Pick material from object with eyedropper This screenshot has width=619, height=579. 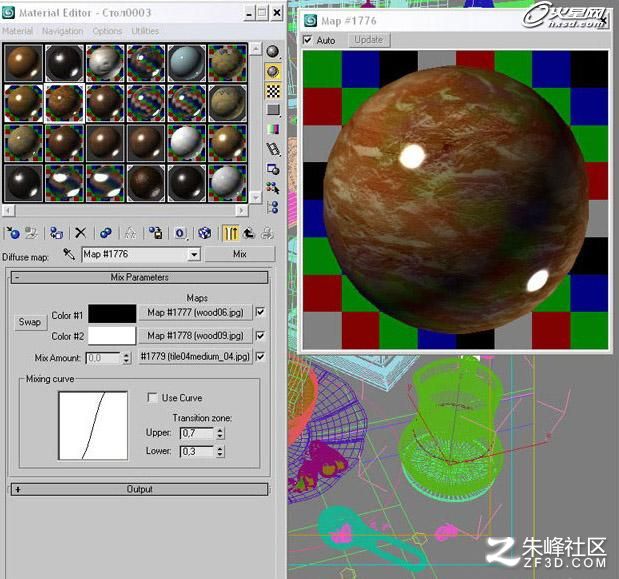coord(69,254)
